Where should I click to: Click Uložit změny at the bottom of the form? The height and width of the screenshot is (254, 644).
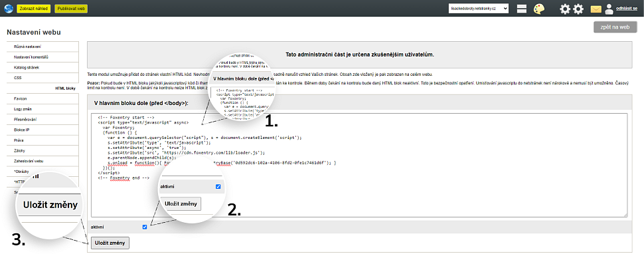click(110, 243)
